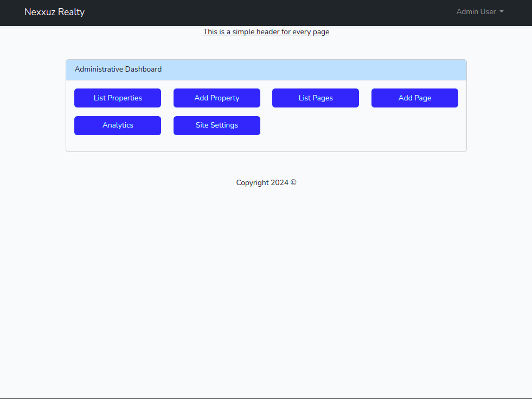This screenshot has width=532, height=399.
Task: Click the caret arrow beside Admin User
Action: pos(502,12)
